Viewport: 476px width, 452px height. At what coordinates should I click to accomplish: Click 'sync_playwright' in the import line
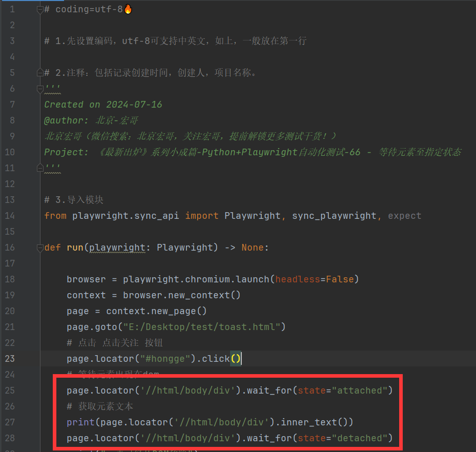coord(334,216)
